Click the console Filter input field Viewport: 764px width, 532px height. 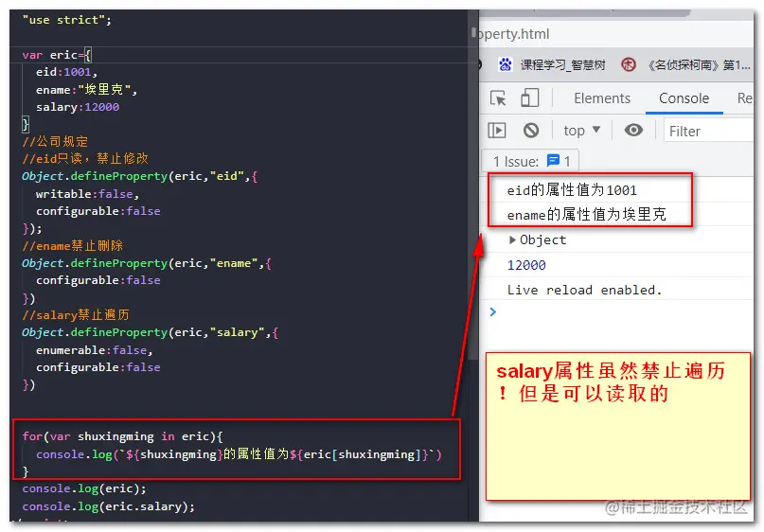pos(709,131)
